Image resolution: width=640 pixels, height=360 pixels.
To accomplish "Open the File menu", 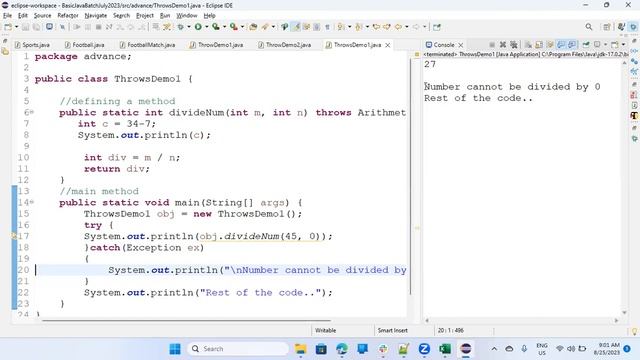I will [7, 16].
